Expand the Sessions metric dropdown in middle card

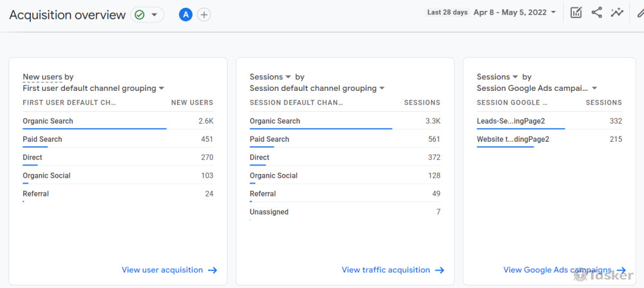click(270, 77)
